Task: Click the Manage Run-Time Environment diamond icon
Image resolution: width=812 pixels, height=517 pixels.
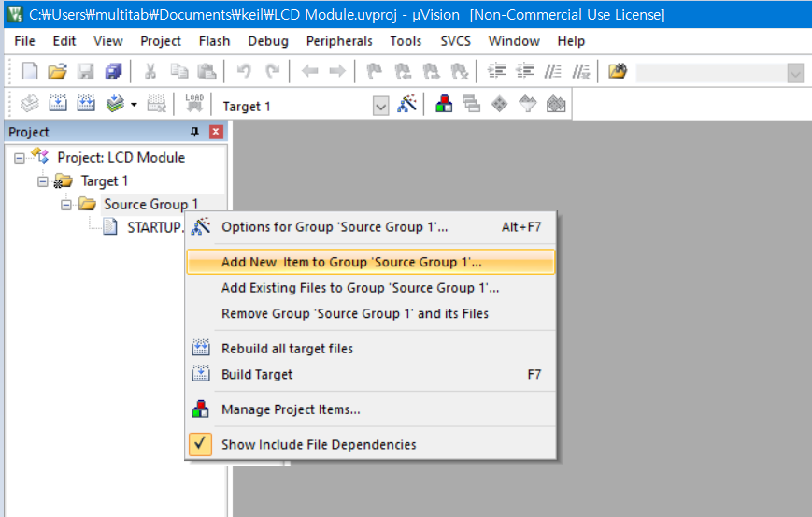Action: (x=499, y=104)
